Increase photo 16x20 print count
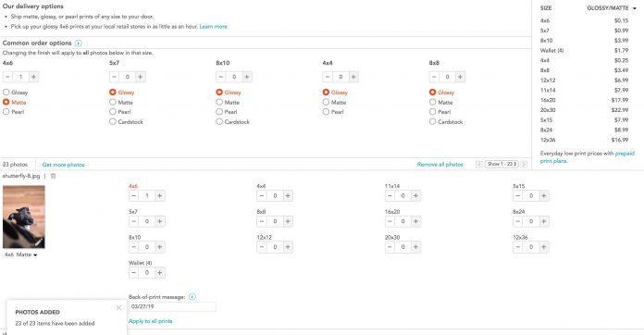This screenshot has width=644, height=335. pos(416,221)
